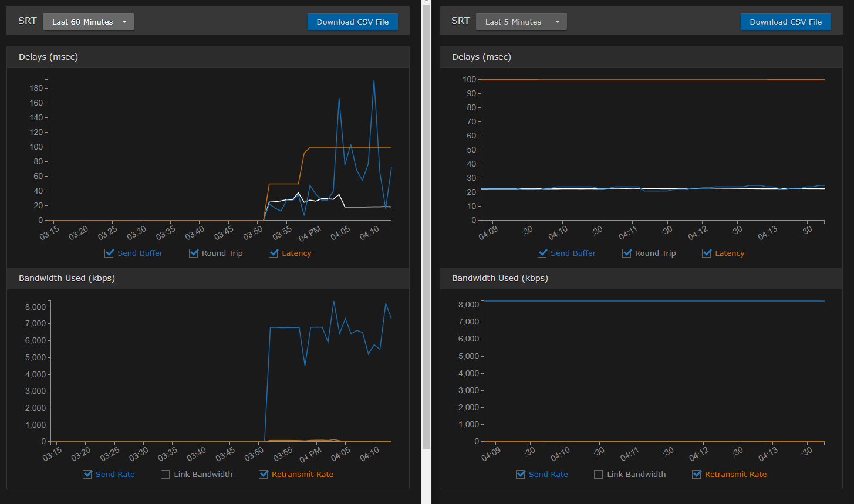Uncheck Send Rate in the left Bandwidth chart
The height and width of the screenshot is (504, 854).
87,474
